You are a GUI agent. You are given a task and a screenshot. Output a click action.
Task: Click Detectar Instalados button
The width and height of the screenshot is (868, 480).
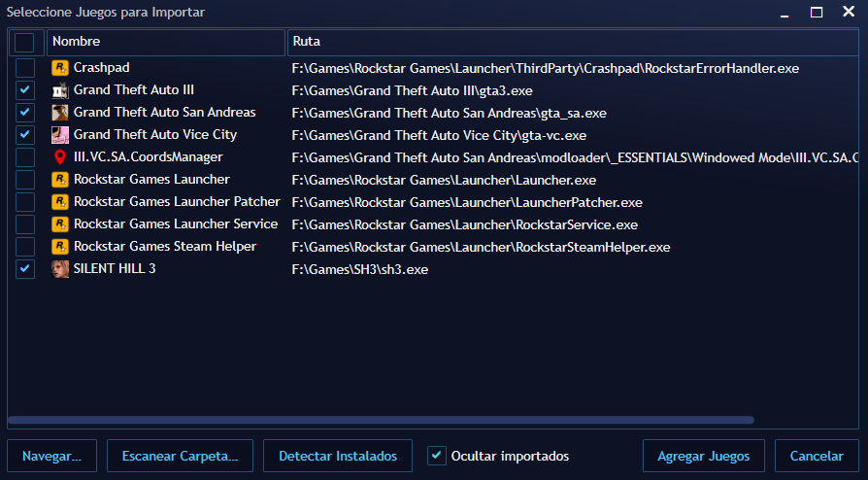338,456
